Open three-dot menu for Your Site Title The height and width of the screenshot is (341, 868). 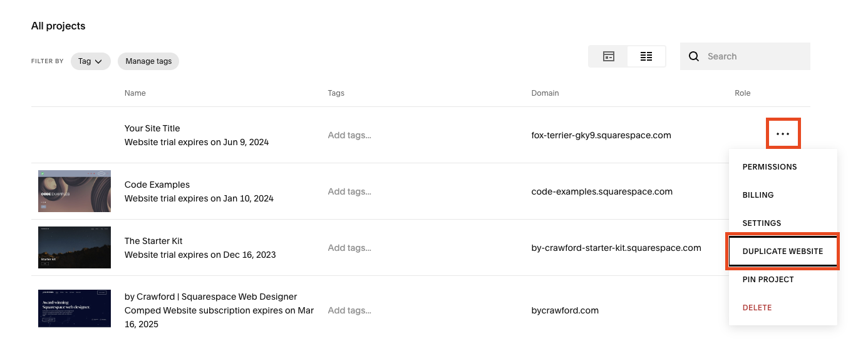click(x=783, y=134)
